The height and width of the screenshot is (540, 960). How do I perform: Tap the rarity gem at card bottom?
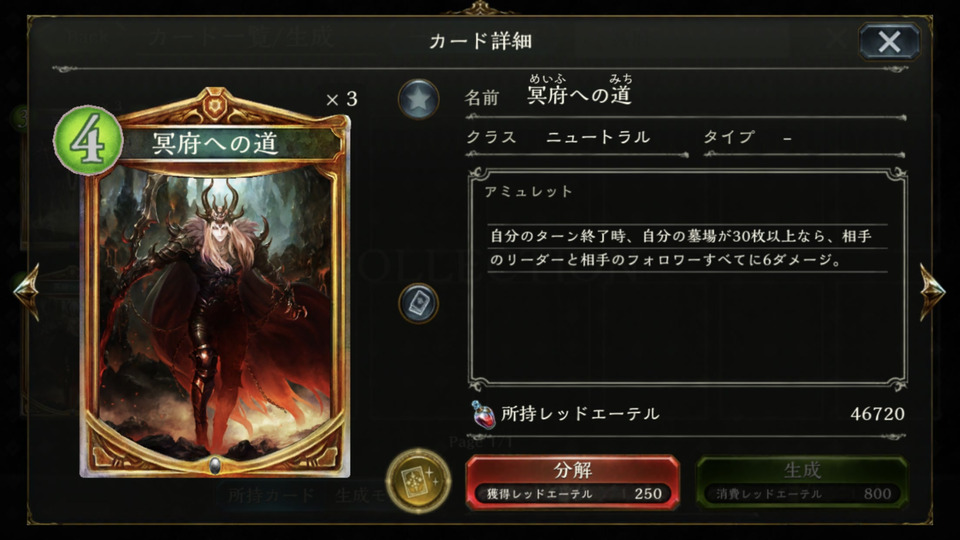[x=215, y=465]
